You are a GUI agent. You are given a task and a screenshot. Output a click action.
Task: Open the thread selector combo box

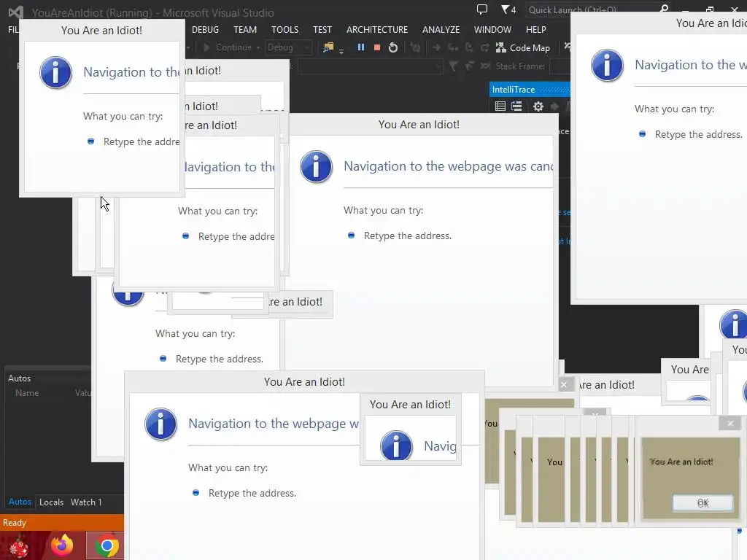(x=370, y=66)
